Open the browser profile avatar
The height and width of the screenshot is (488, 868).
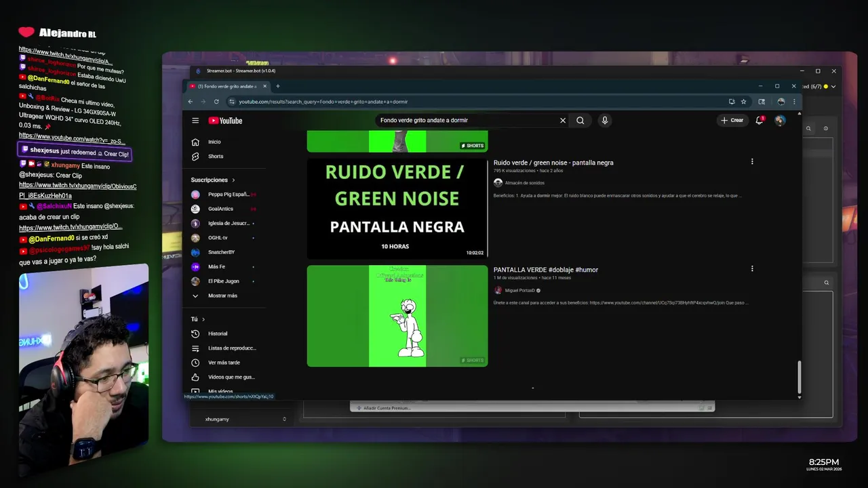click(x=781, y=102)
